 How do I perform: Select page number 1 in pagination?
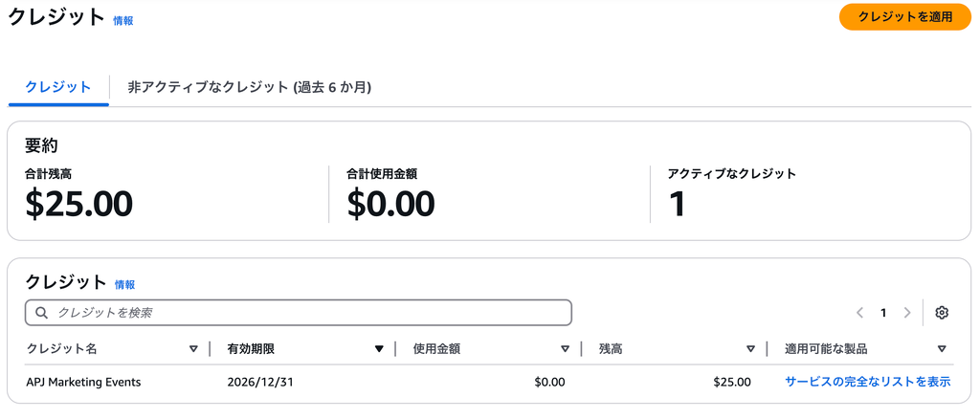[883, 313]
